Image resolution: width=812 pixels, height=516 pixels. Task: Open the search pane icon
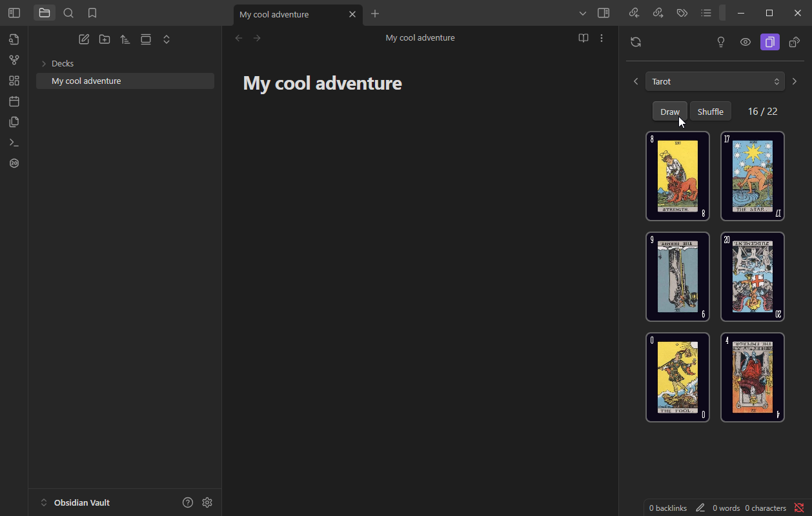pyautogui.click(x=68, y=13)
